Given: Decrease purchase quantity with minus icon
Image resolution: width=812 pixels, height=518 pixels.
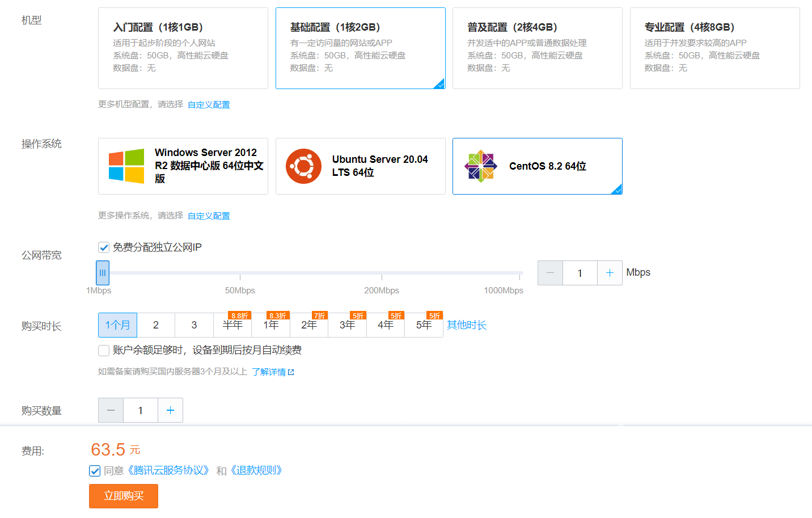Looking at the screenshot, I should pos(111,410).
